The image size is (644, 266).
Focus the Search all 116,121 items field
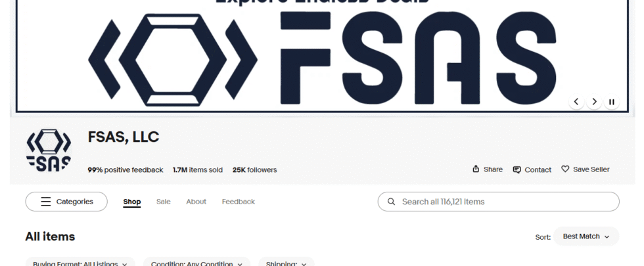point(499,202)
